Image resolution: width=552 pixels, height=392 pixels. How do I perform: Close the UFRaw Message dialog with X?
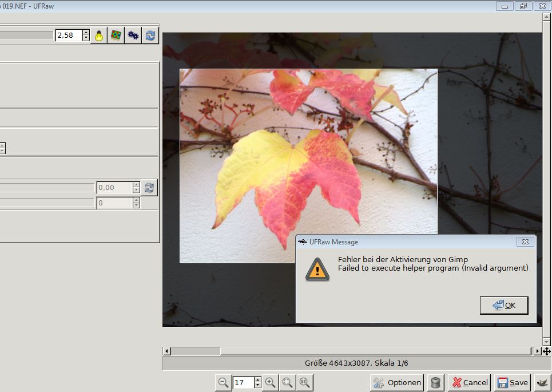point(525,242)
